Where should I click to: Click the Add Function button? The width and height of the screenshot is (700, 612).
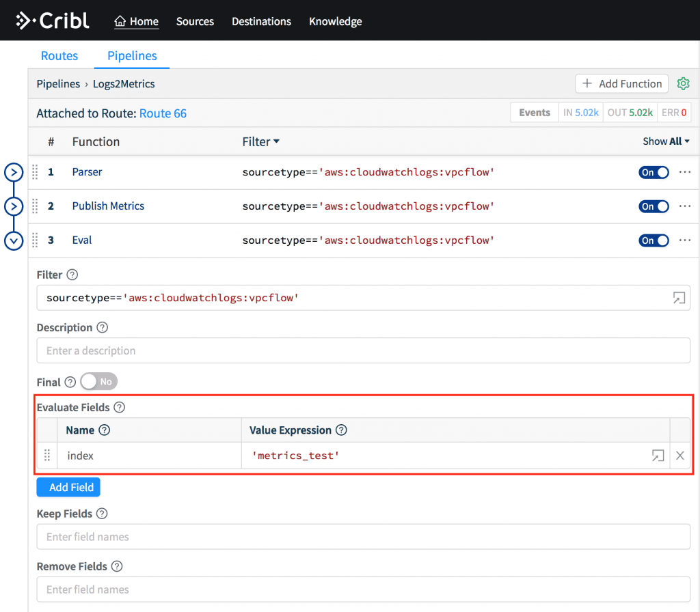[x=621, y=83]
